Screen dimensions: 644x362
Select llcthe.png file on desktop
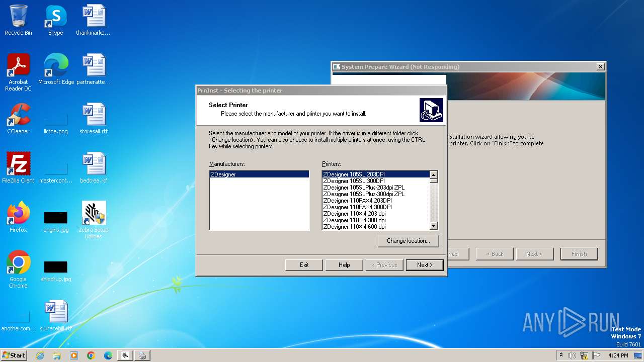(56, 124)
